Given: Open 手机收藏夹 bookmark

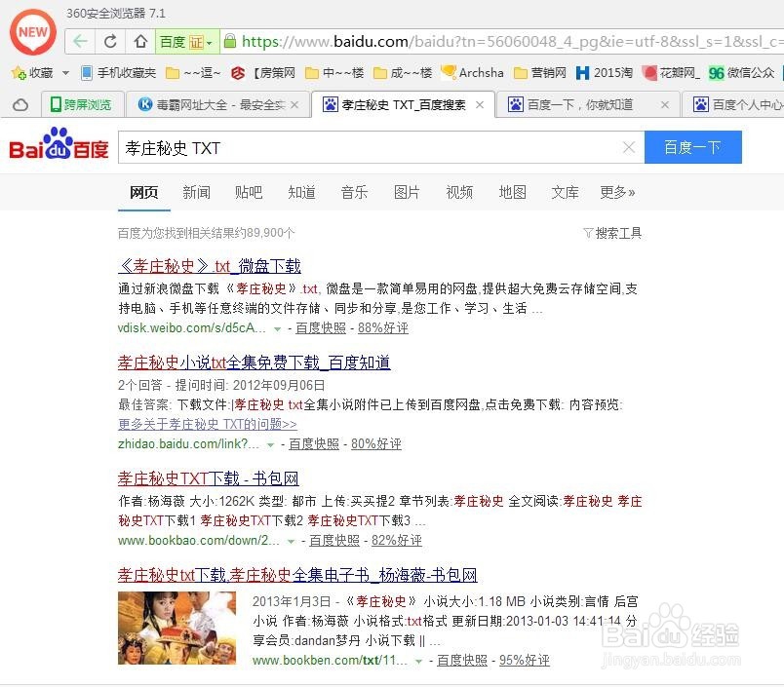Looking at the screenshot, I should pyautogui.click(x=119, y=73).
